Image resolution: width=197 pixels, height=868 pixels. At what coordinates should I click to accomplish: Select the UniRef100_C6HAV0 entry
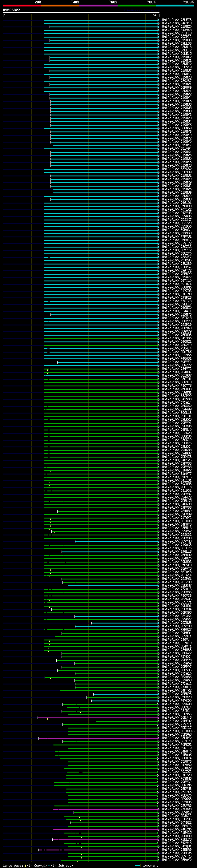pos(177,860)
